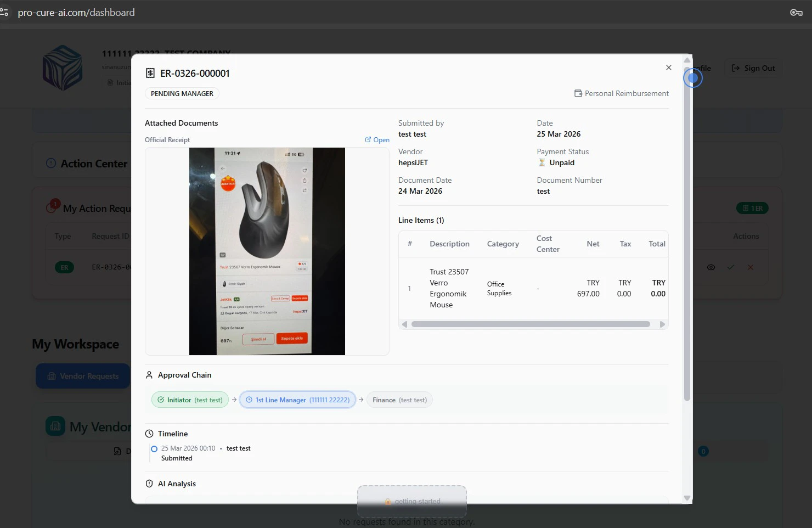Click the ER type badge in background table
Image resolution: width=812 pixels, height=528 pixels.
pyautogui.click(x=64, y=267)
